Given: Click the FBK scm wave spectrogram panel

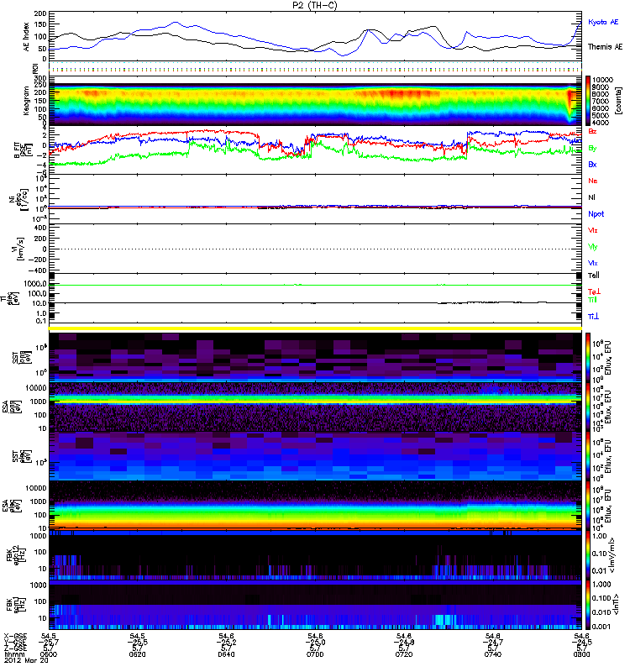Looking at the screenshot, I should 315,604.
